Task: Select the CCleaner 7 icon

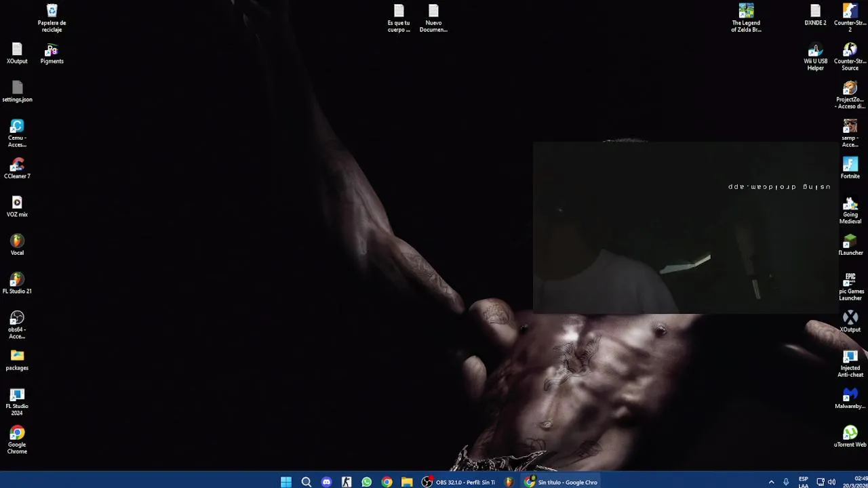Action: click(x=17, y=169)
